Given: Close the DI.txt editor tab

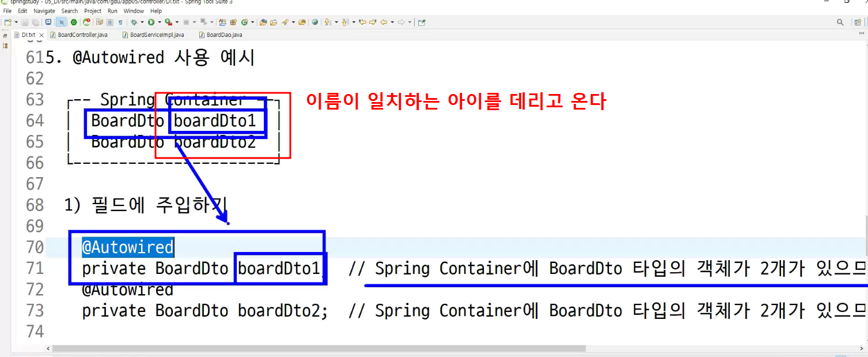Looking at the screenshot, I should coord(41,35).
